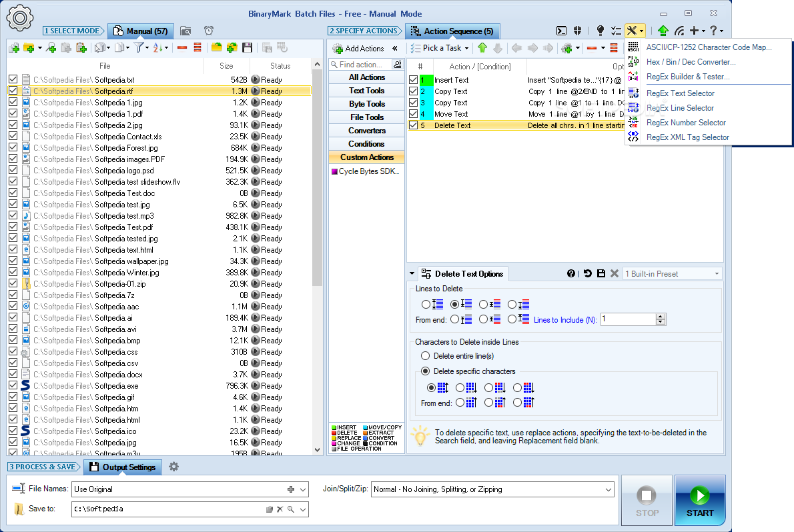
Task: Uncheck the Softpedia.exe file checkbox
Action: (13, 385)
